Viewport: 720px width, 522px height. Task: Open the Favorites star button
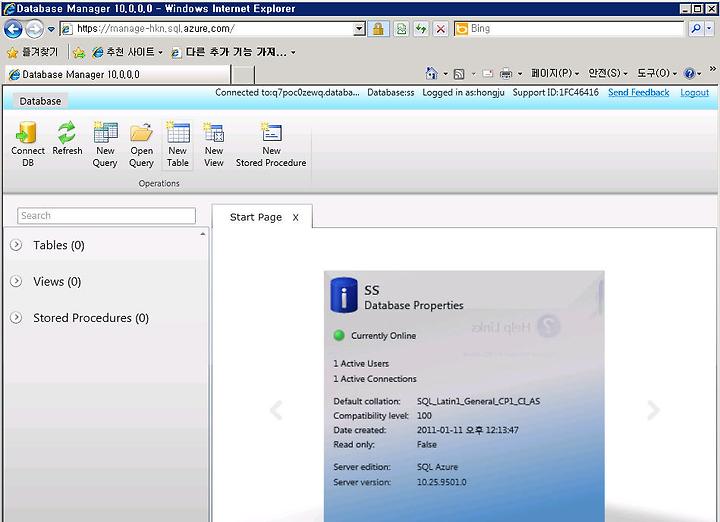[x=33, y=52]
